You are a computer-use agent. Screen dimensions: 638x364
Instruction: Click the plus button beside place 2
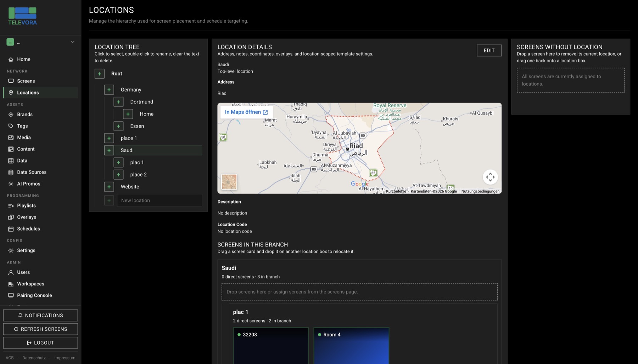pos(118,175)
